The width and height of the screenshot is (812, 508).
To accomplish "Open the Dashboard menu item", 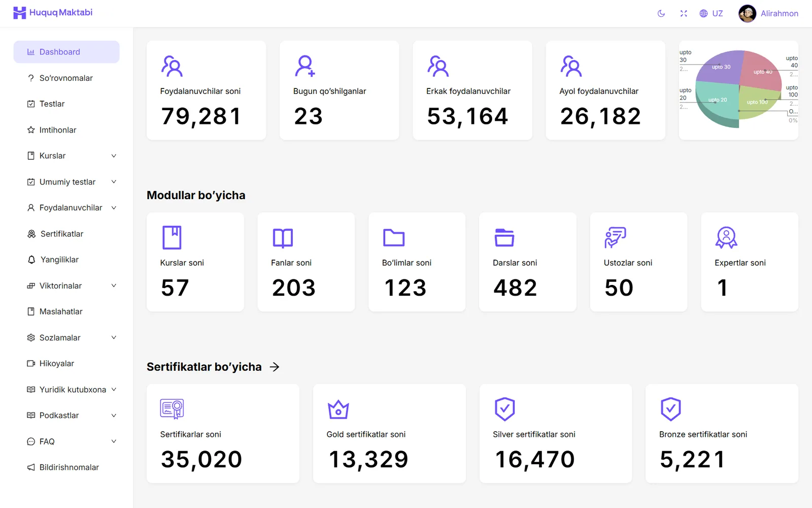I will tap(66, 52).
